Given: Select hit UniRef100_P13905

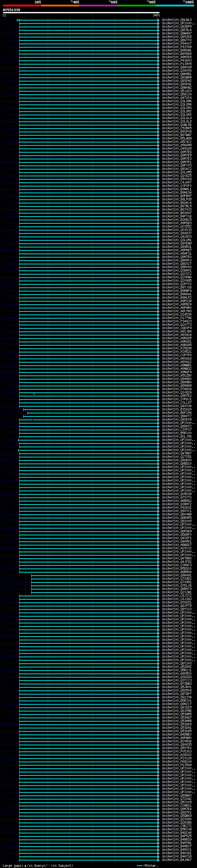Looking at the screenshot, I should point(176,64).
